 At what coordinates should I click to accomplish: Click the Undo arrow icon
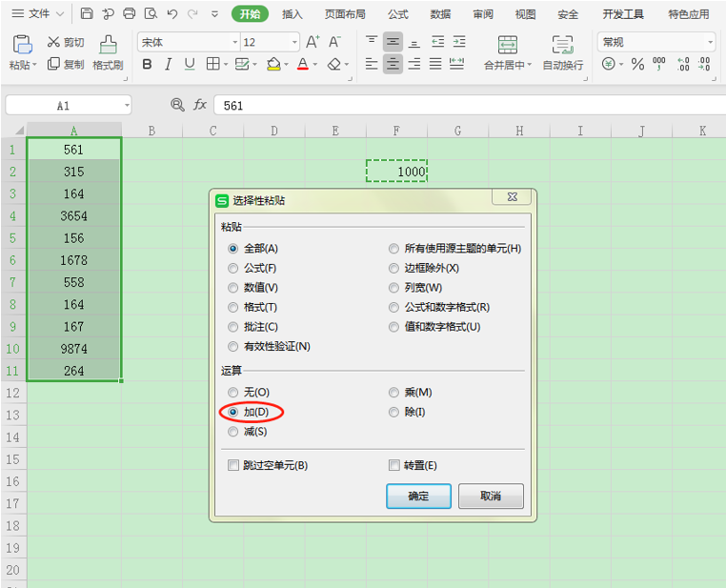click(172, 14)
